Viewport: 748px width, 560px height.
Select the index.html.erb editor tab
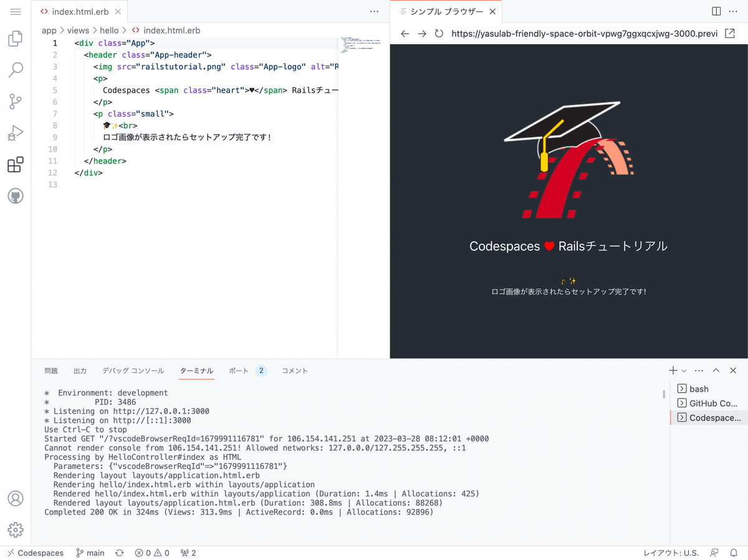coord(80,11)
